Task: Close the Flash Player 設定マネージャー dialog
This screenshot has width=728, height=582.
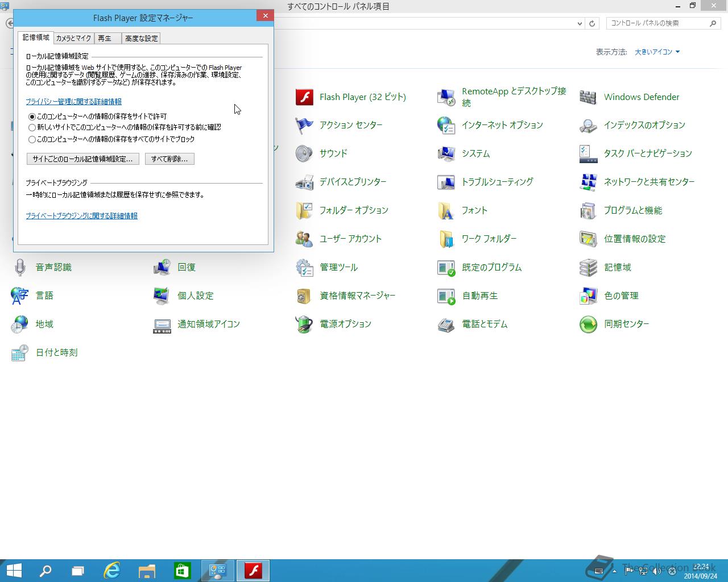Action: (265, 16)
